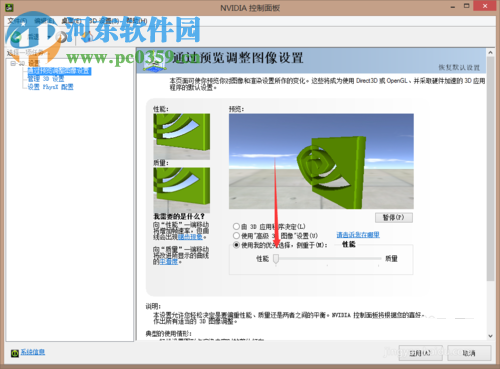Open the Back history dropdown arrow

point(49,37)
